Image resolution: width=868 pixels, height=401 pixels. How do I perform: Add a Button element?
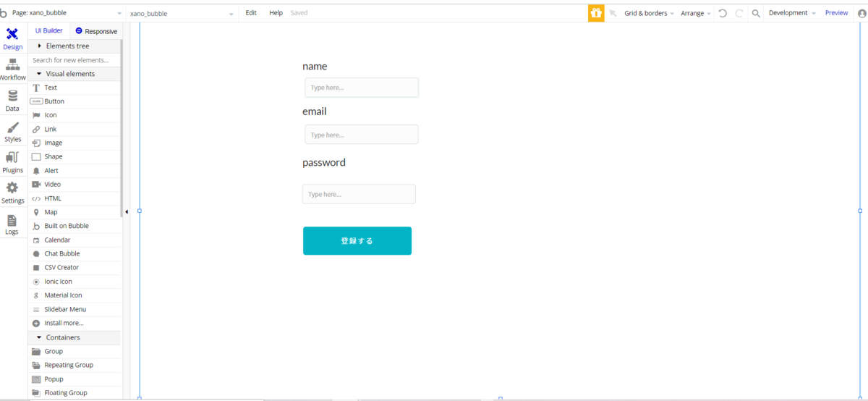75,101
